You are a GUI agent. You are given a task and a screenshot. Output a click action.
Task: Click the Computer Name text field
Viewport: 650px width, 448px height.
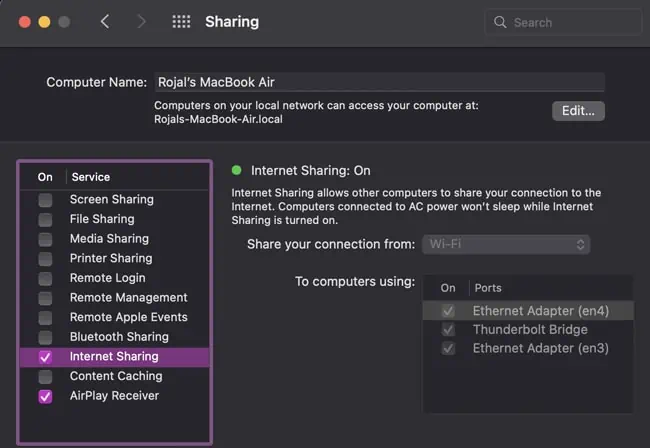(378, 83)
